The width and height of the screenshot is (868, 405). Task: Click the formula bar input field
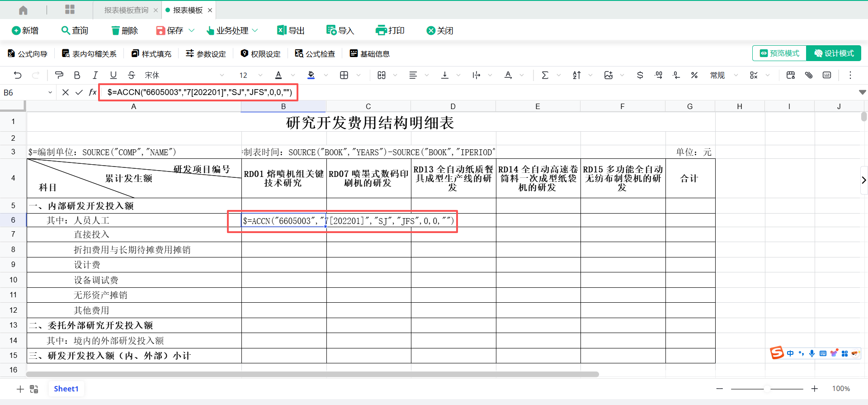coord(199,92)
